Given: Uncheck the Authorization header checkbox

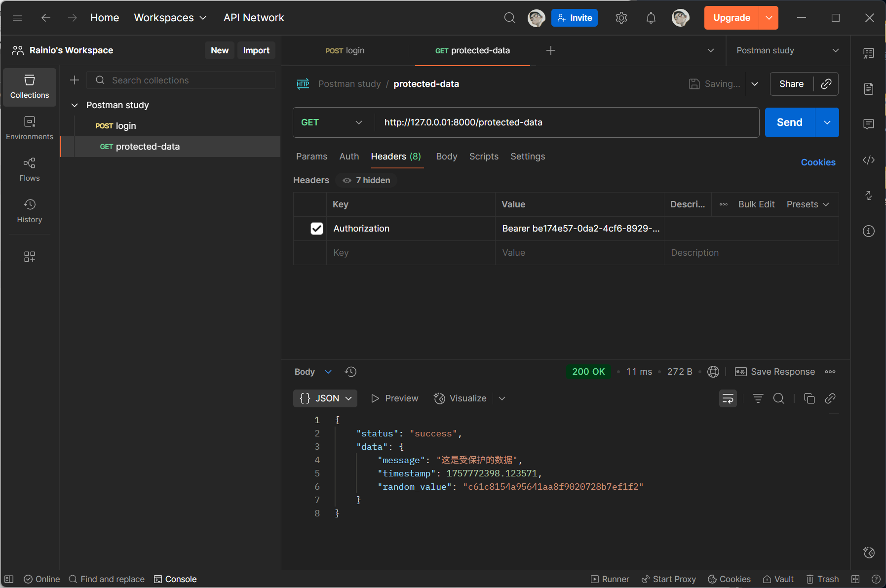Looking at the screenshot, I should [x=317, y=229].
